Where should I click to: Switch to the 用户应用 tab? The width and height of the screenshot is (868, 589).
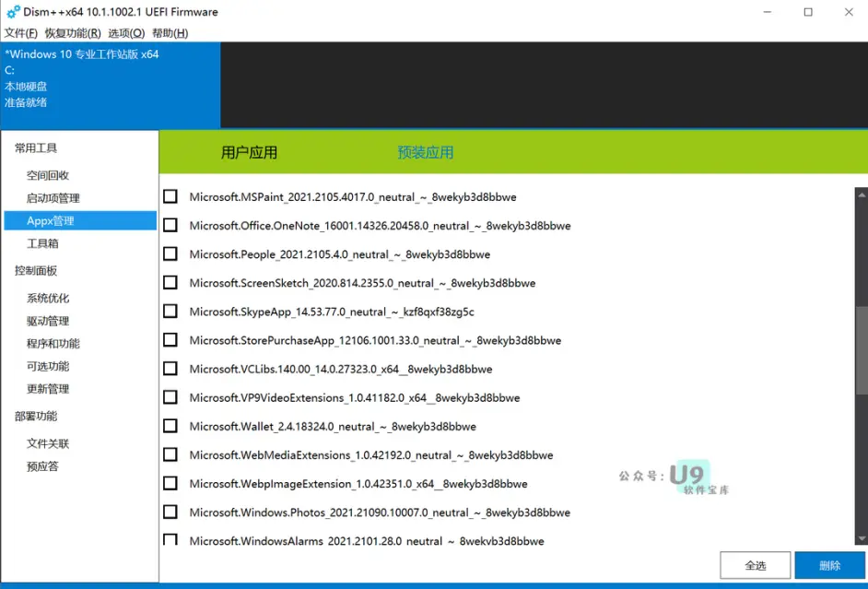click(x=249, y=152)
